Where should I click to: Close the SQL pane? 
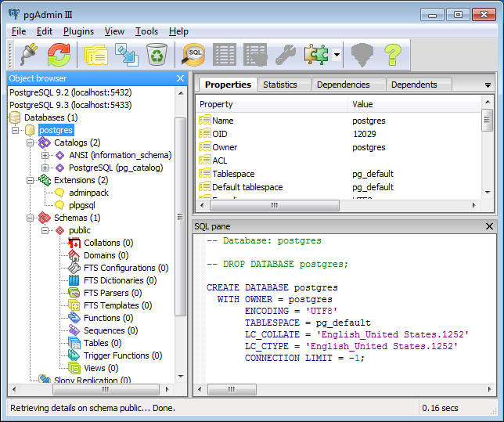click(489, 226)
